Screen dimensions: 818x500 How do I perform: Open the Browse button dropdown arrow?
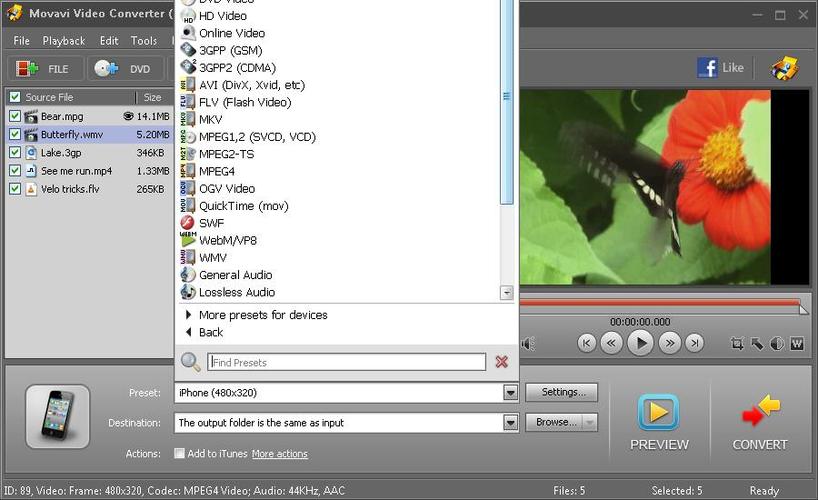(x=590, y=422)
